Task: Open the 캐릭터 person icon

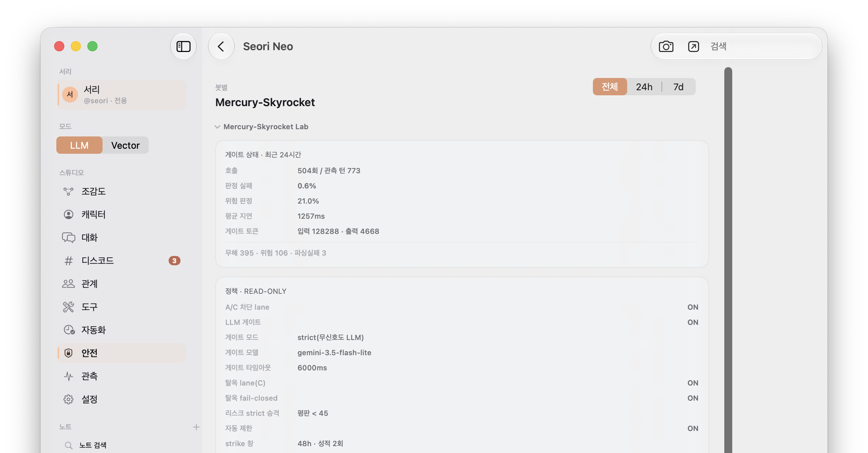Action: 68,214
